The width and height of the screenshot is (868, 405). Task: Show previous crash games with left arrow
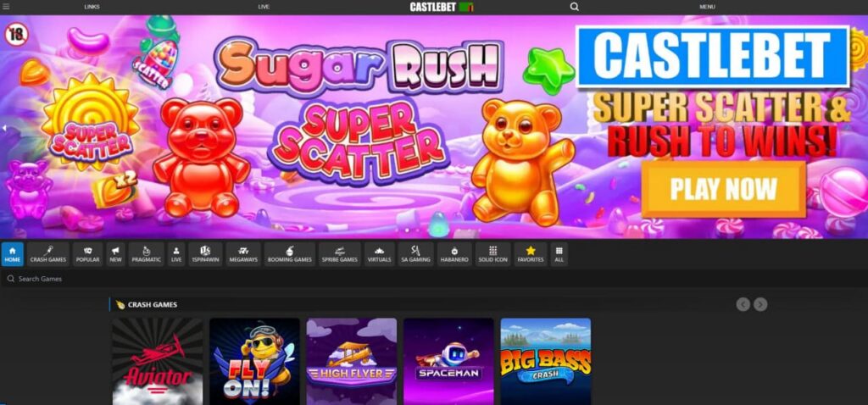point(743,304)
